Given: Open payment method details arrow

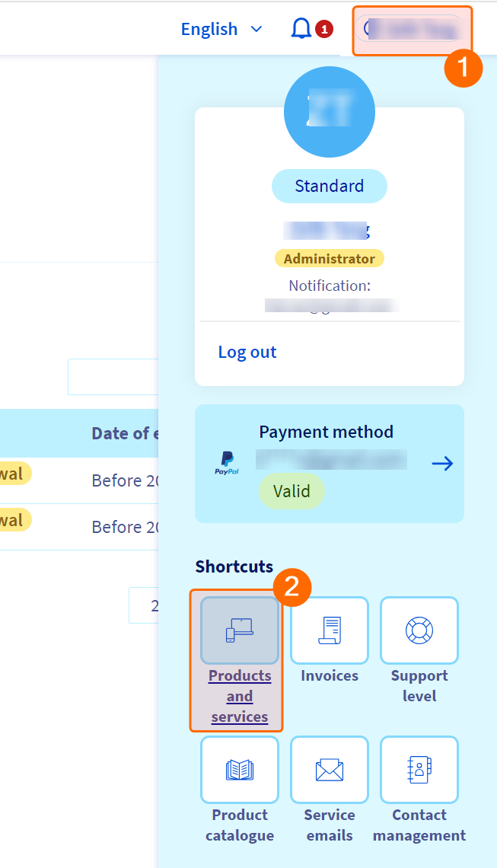Looking at the screenshot, I should (442, 463).
